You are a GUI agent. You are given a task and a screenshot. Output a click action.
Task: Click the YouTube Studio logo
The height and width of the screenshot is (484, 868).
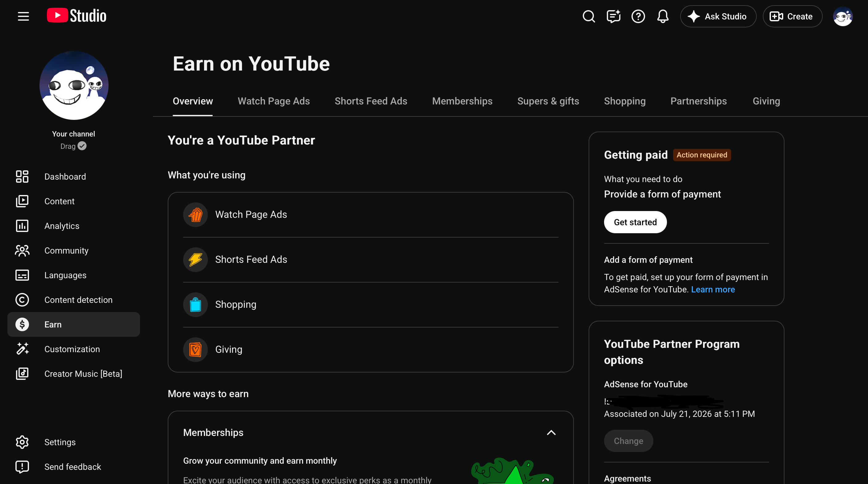pos(76,16)
